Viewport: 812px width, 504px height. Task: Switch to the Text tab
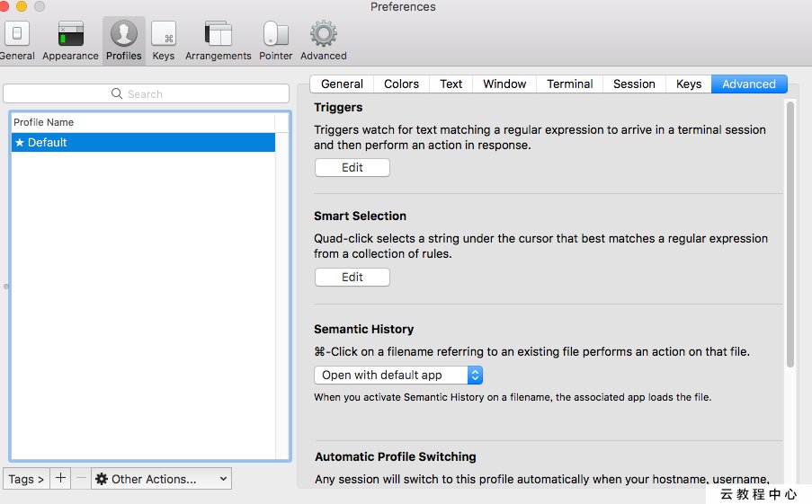[451, 84]
